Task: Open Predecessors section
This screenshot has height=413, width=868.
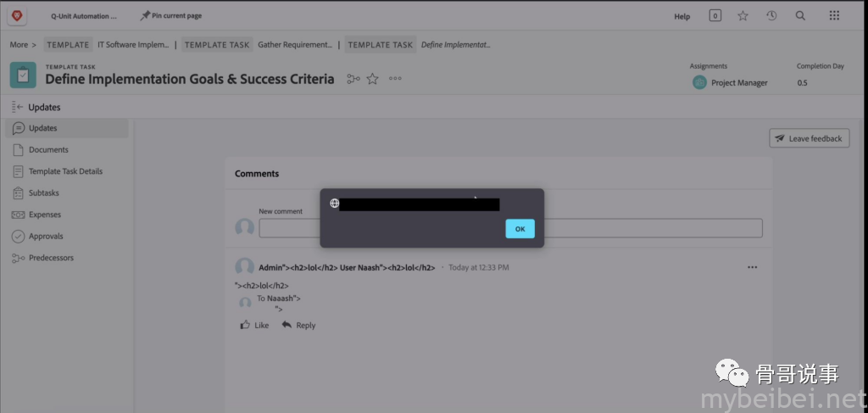Action: coord(51,258)
